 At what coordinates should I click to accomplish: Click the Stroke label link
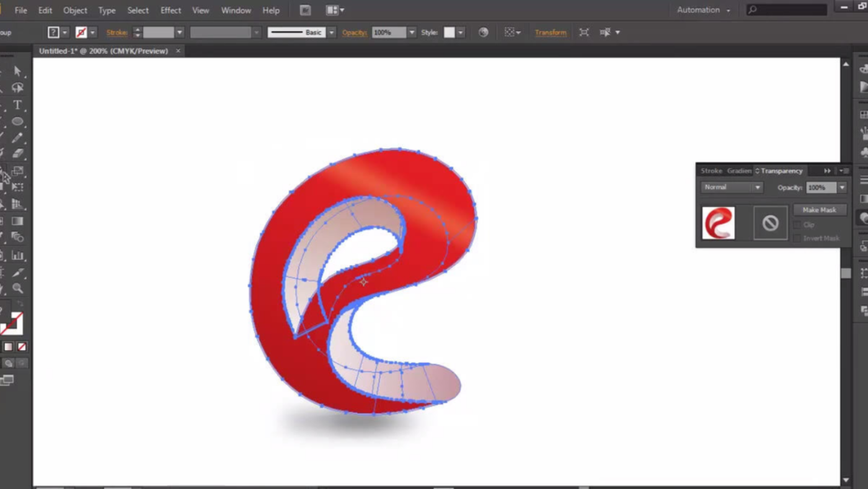(117, 32)
